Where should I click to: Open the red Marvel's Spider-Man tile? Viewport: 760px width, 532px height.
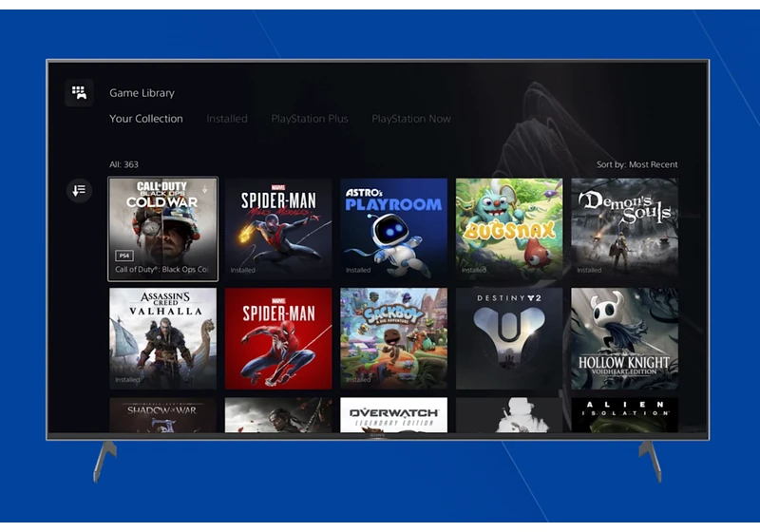(278, 339)
